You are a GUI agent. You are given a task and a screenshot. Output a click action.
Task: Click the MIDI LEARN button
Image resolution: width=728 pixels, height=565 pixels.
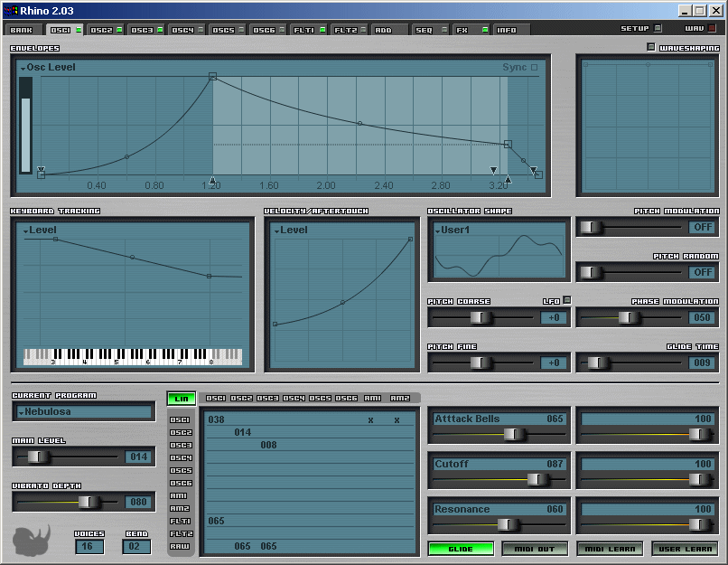[x=610, y=549]
